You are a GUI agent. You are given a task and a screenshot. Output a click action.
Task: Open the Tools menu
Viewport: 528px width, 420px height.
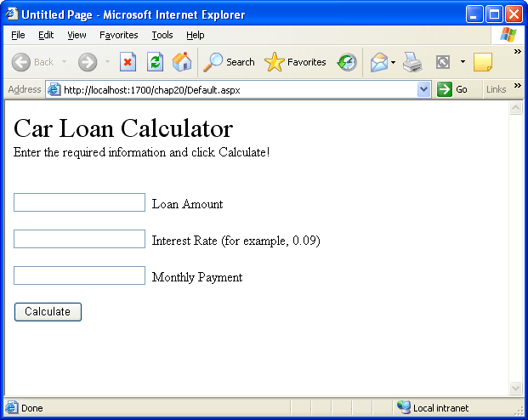click(x=162, y=35)
